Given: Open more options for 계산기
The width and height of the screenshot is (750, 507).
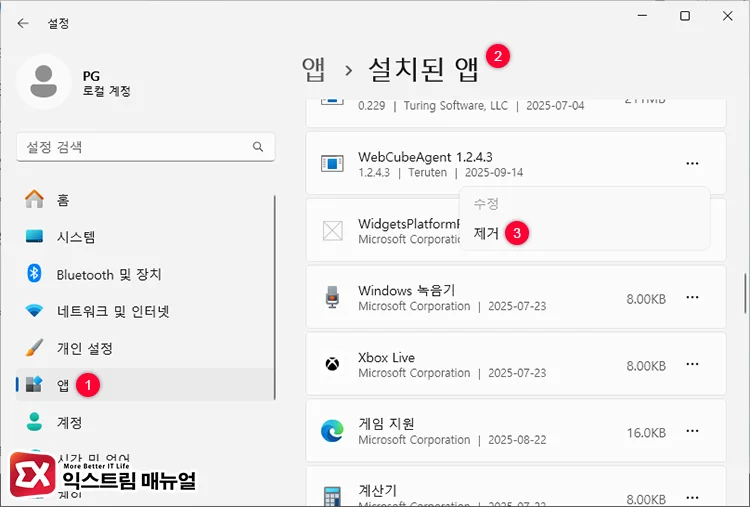Looking at the screenshot, I should [x=692, y=497].
